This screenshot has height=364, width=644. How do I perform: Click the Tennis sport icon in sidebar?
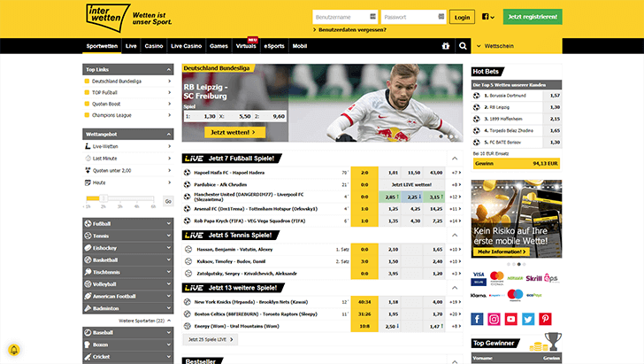pyautogui.click(x=88, y=236)
